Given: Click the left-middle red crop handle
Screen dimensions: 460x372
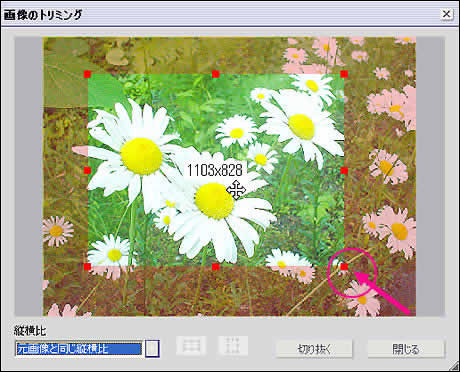Looking at the screenshot, I should coord(88,171).
